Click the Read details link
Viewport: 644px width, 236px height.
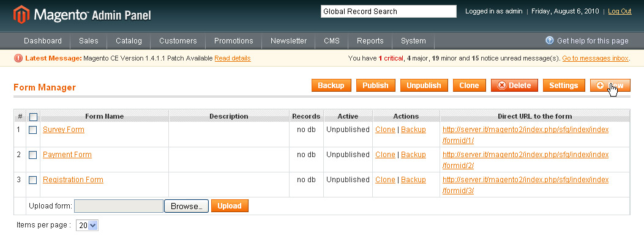[233, 58]
